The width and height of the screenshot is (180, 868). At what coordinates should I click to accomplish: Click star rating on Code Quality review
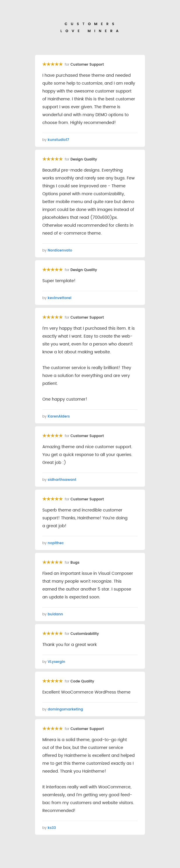coord(52,681)
